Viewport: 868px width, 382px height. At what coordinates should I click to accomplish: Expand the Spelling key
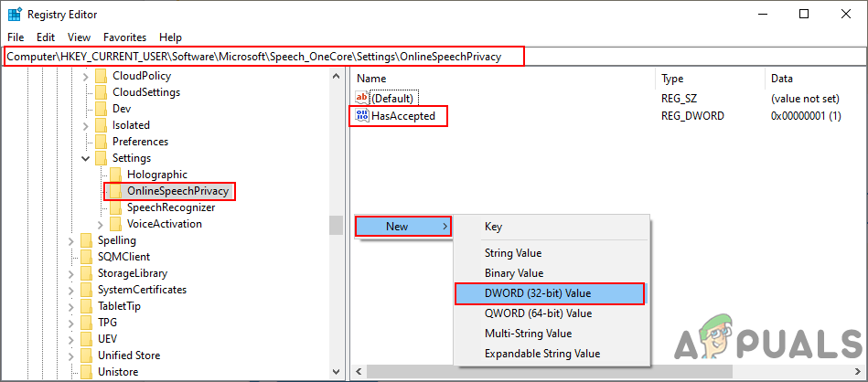pyautogui.click(x=71, y=241)
